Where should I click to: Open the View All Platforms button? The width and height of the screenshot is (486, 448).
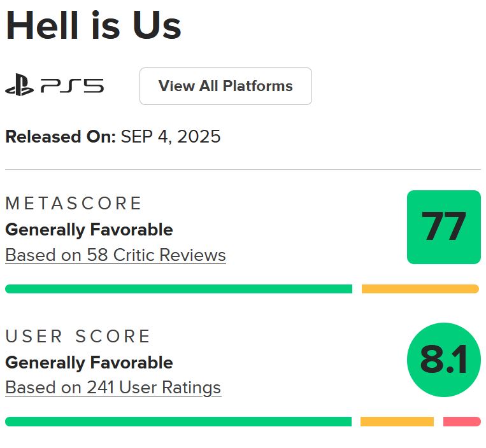(225, 86)
